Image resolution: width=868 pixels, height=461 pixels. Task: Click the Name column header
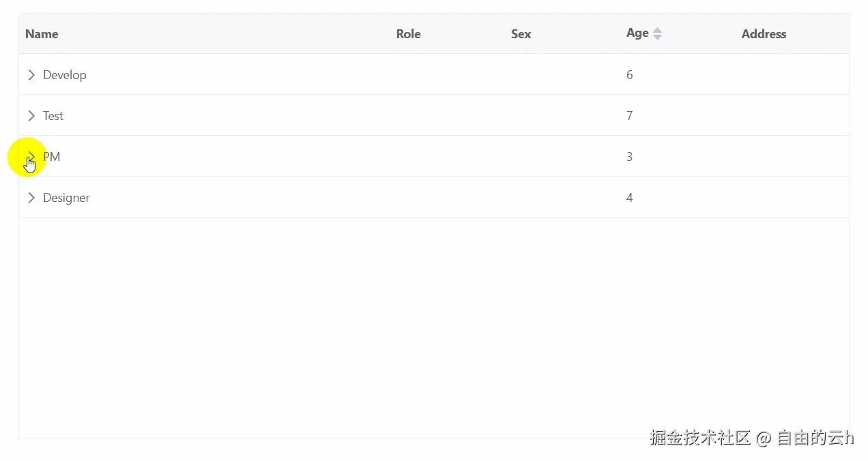[42, 34]
